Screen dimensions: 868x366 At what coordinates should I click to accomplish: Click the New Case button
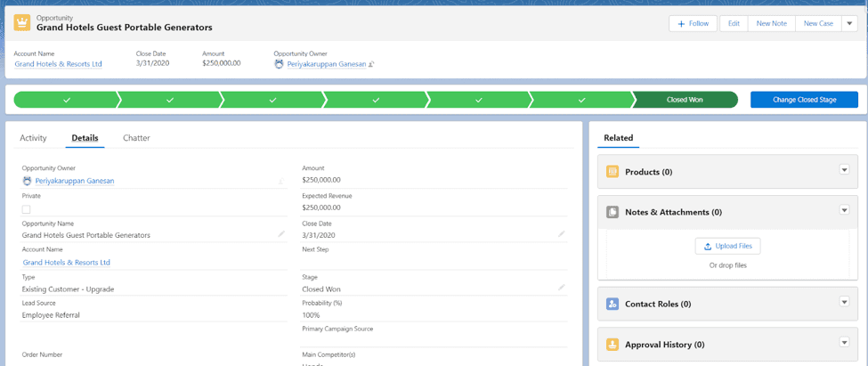(818, 23)
